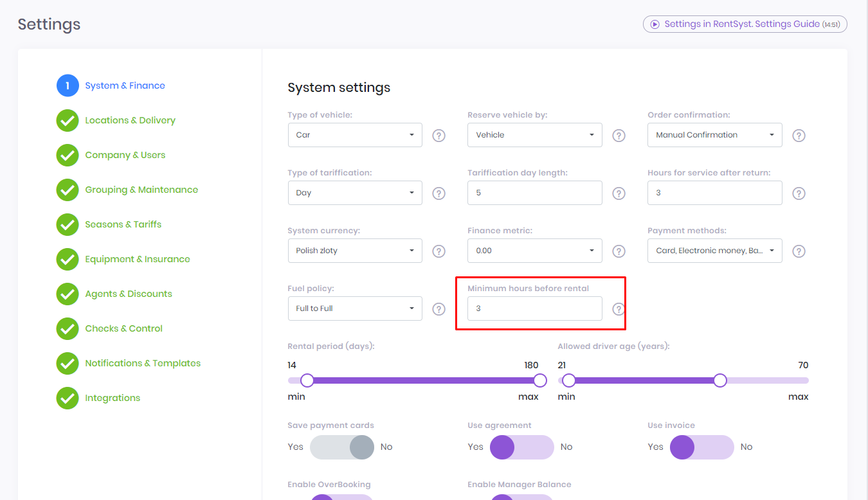
Task: Open the Type of tariffication dropdown
Action: [355, 193]
